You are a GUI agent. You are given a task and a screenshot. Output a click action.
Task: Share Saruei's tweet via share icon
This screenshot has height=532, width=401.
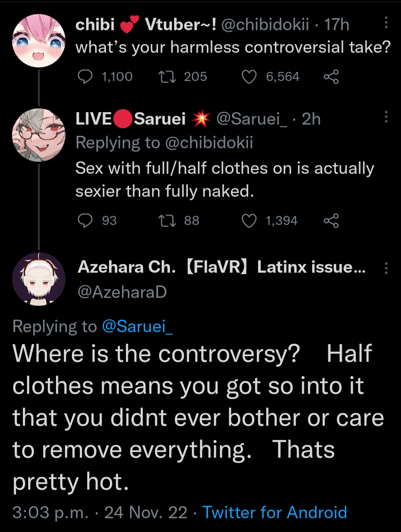(x=331, y=221)
